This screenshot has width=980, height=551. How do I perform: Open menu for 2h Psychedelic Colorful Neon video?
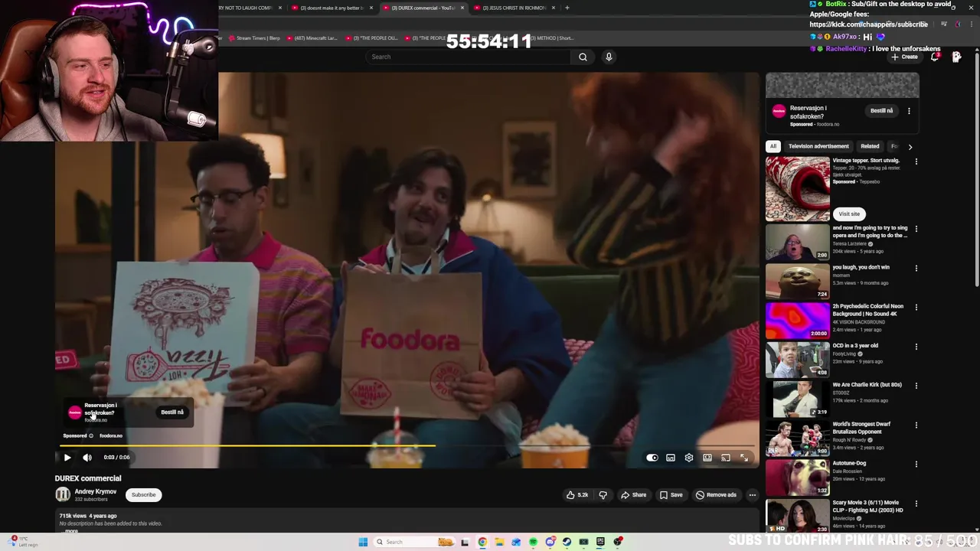point(916,308)
